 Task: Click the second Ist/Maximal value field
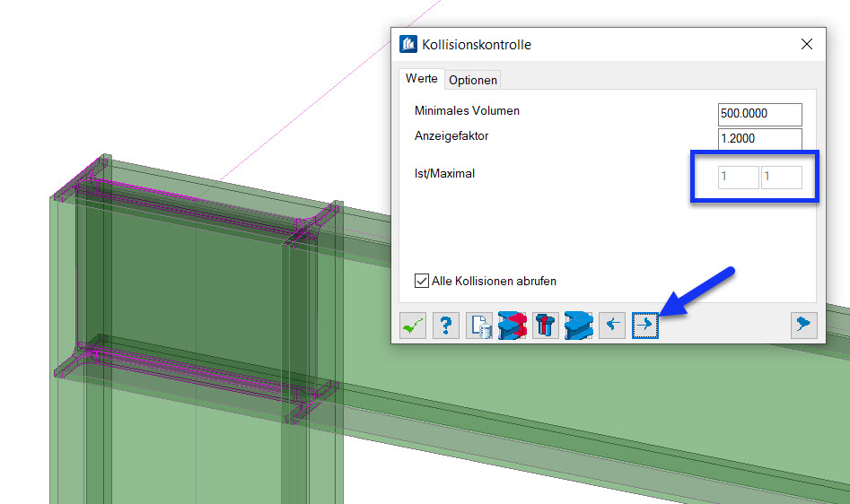(x=781, y=177)
